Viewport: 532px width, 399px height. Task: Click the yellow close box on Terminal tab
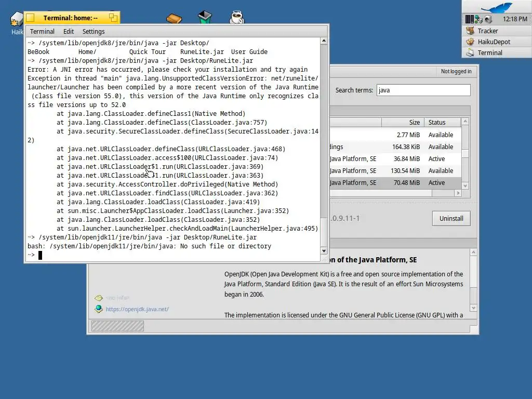30,18
